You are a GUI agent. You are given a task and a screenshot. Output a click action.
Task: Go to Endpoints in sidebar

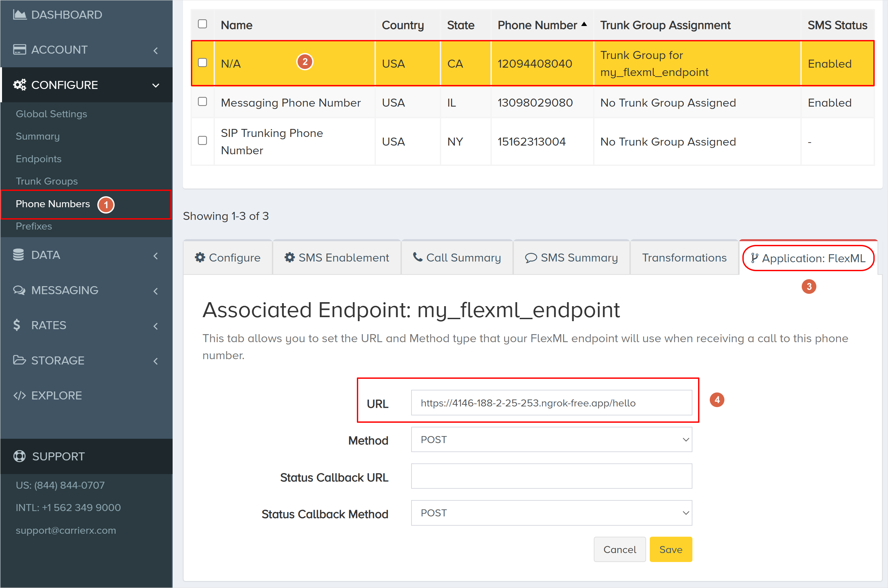(x=39, y=159)
